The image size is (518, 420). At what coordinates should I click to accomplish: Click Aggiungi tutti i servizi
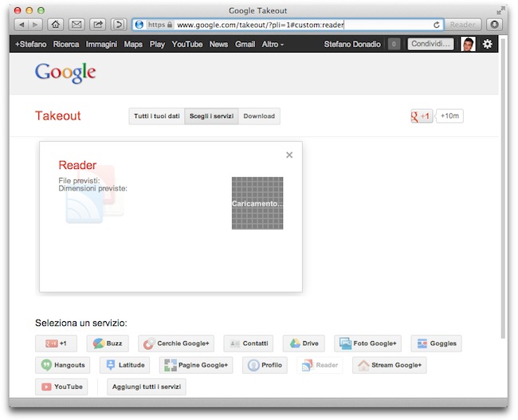[x=147, y=387]
